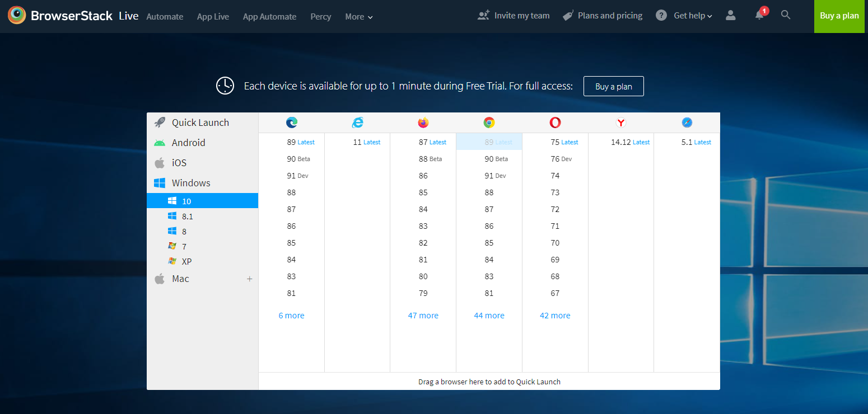Open the notifications bell icon
Image resolution: width=868 pixels, height=414 pixels.
(760, 15)
